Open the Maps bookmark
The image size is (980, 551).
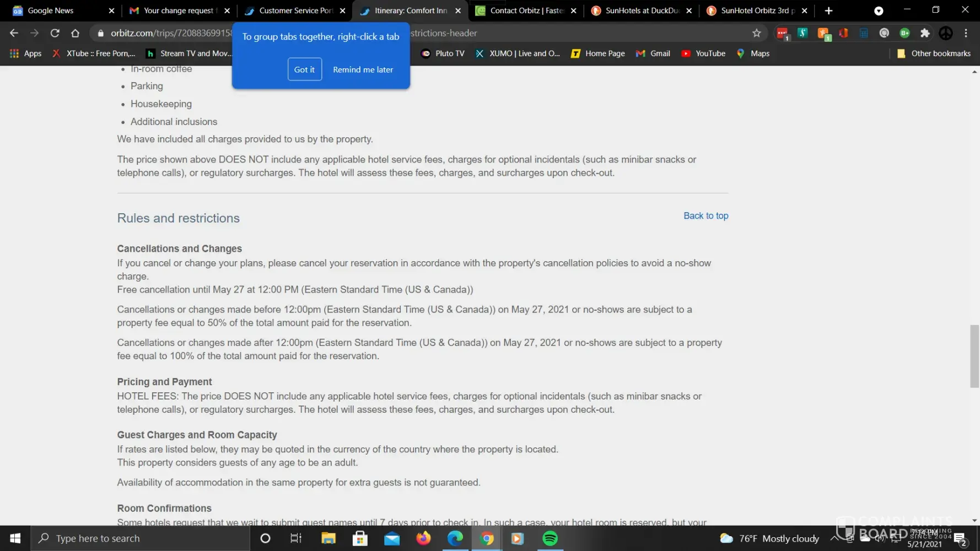(x=753, y=53)
